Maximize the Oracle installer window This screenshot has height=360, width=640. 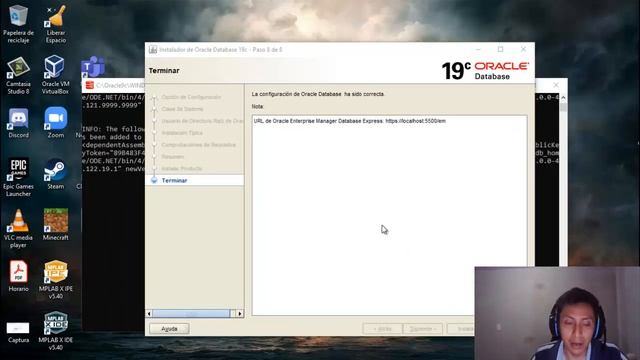tap(500, 49)
